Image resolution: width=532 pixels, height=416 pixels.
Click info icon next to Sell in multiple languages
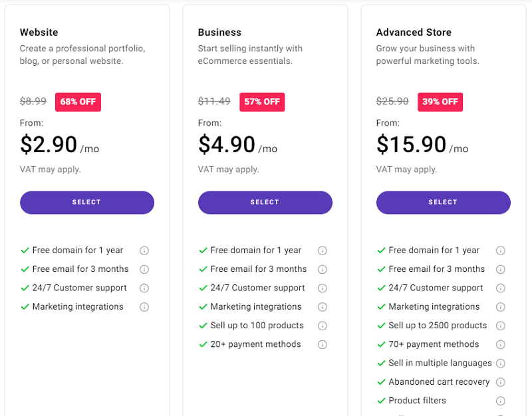[x=501, y=364]
